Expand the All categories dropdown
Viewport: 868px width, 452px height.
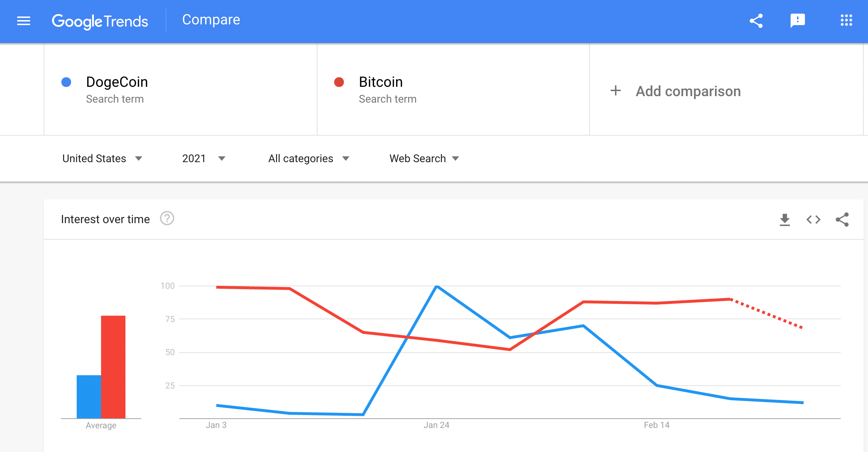point(309,159)
